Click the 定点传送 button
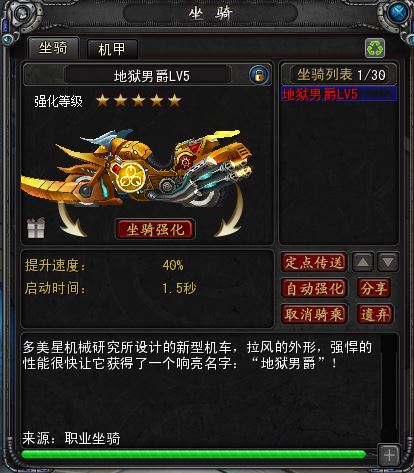 (314, 262)
